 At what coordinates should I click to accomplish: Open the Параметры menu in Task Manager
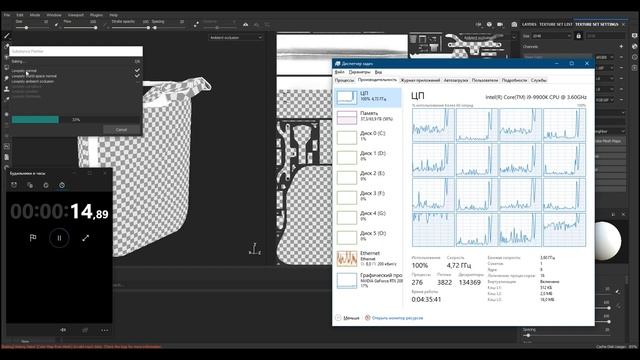coord(359,72)
